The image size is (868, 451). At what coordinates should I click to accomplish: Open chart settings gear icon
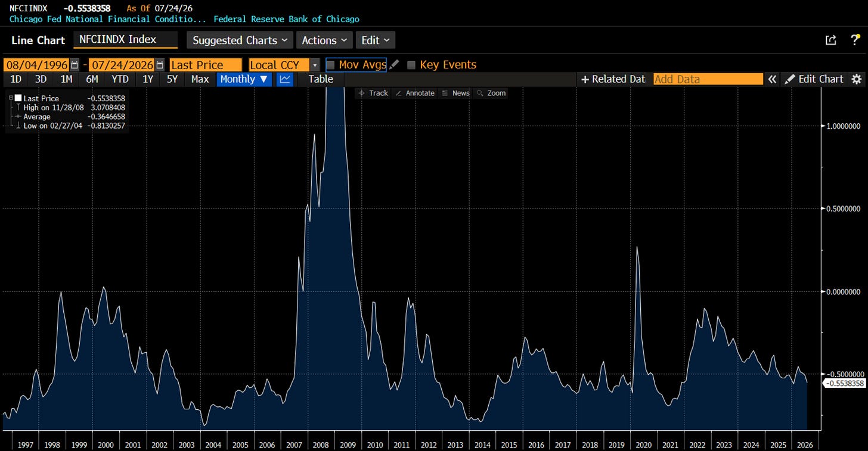point(857,79)
